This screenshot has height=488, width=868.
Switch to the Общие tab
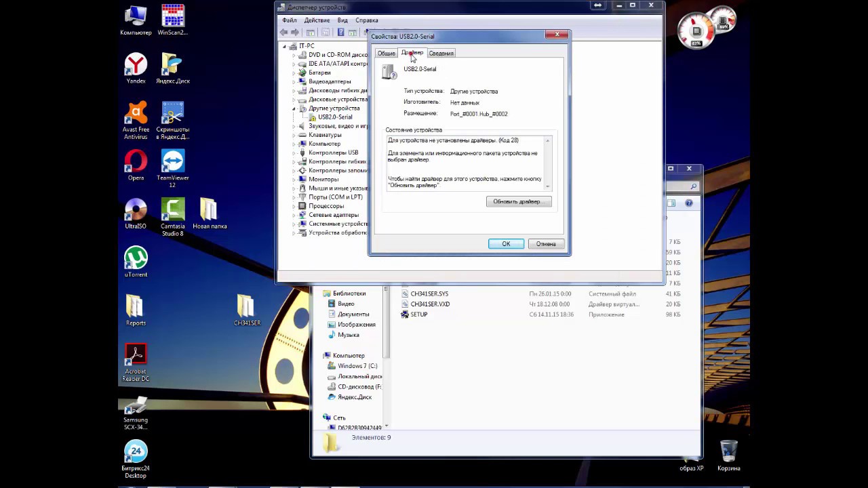(386, 54)
